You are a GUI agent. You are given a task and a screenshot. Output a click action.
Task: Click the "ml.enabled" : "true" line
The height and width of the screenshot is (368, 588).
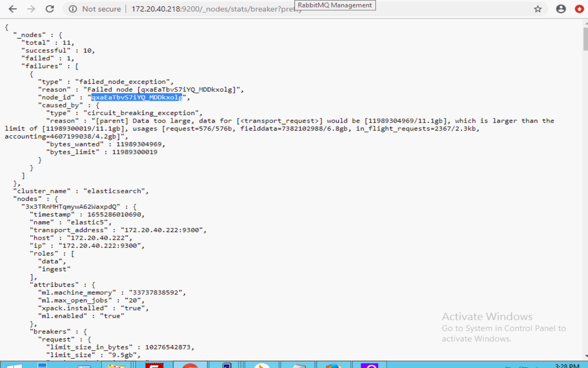click(x=81, y=316)
